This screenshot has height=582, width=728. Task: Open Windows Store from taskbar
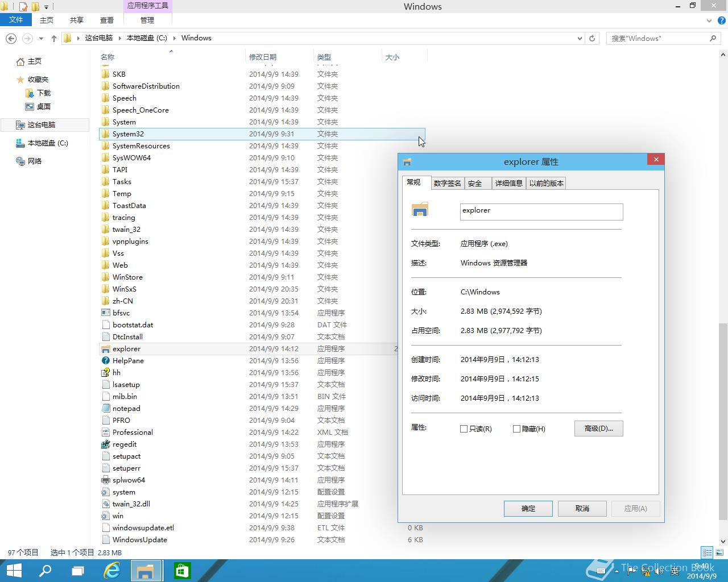tap(183, 571)
